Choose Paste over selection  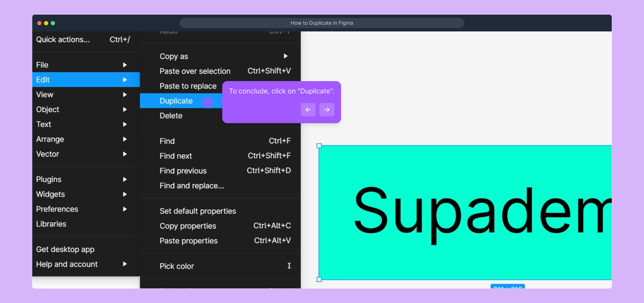coord(195,71)
